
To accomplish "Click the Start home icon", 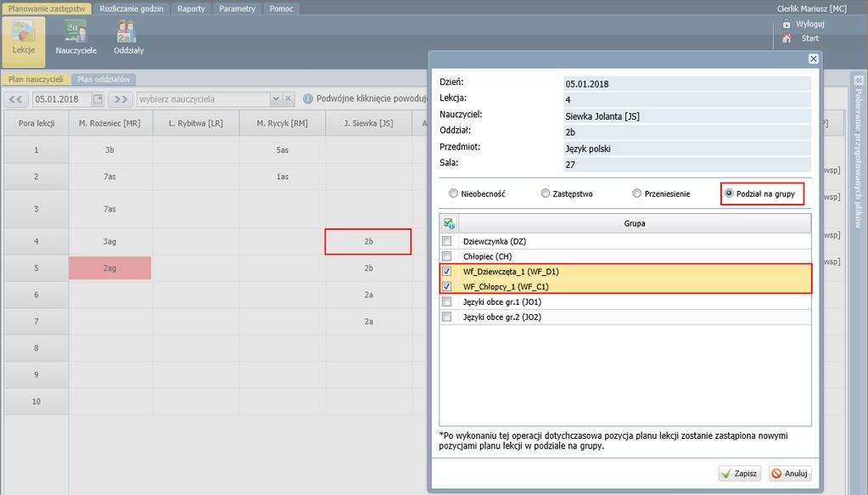I will [787, 38].
